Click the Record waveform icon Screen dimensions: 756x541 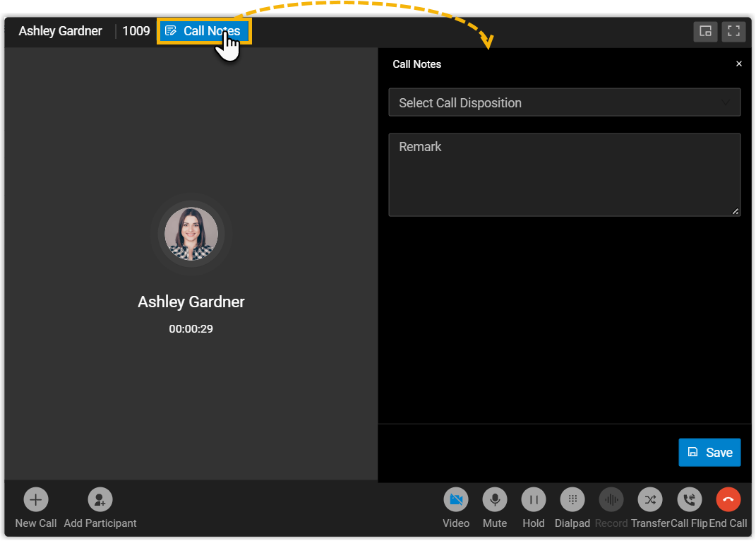pyautogui.click(x=611, y=500)
